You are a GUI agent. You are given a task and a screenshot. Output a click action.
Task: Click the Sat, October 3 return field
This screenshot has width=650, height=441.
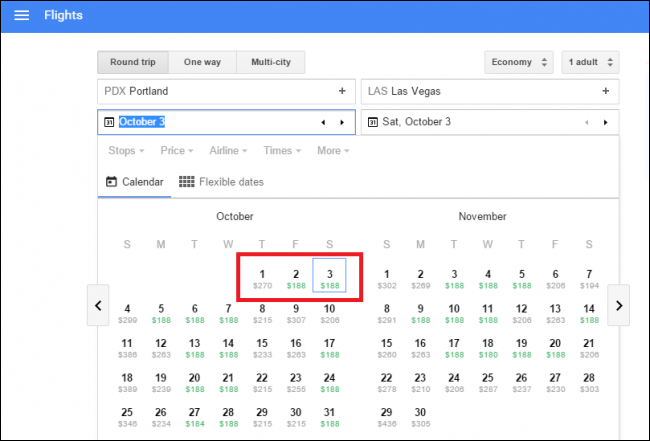click(490, 122)
